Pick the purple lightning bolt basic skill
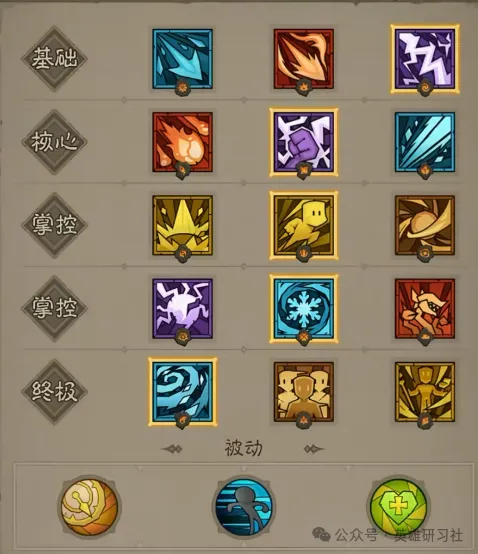This screenshot has height=554, width=478. 425,59
